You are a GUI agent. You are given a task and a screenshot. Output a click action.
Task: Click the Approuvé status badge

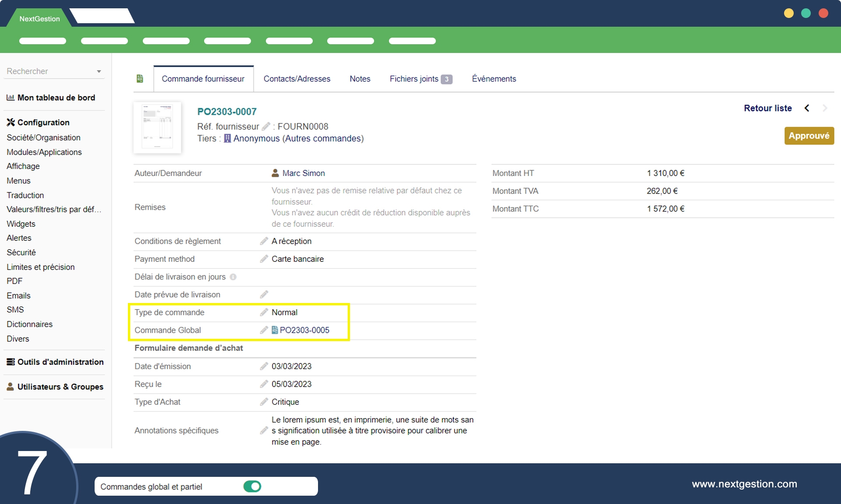point(809,136)
